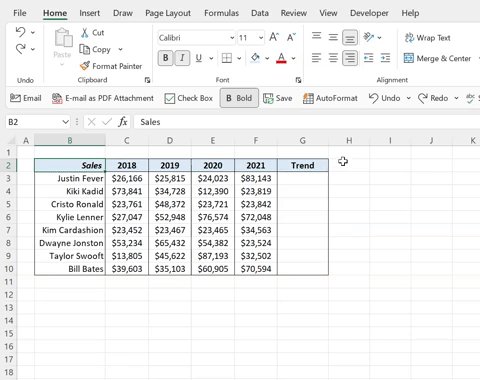Apply red font color with A icon
This screenshot has height=380, width=480.
(x=281, y=58)
